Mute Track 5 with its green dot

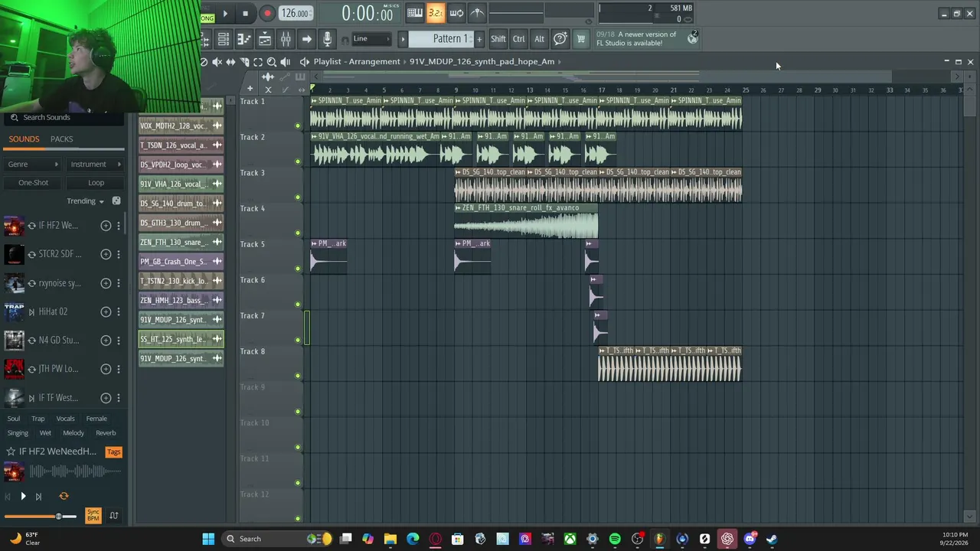tap(298, 269)
